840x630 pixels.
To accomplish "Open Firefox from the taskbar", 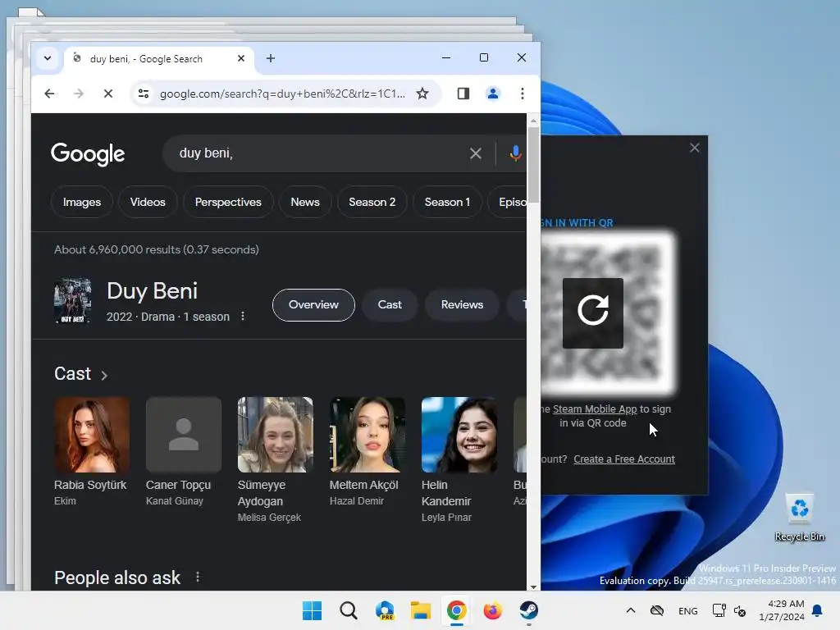I will tap(492, 610).
